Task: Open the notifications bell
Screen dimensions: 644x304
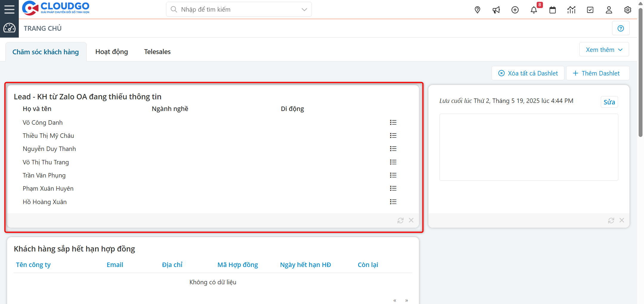Action: pyautogui.click(x=534, y=10)
